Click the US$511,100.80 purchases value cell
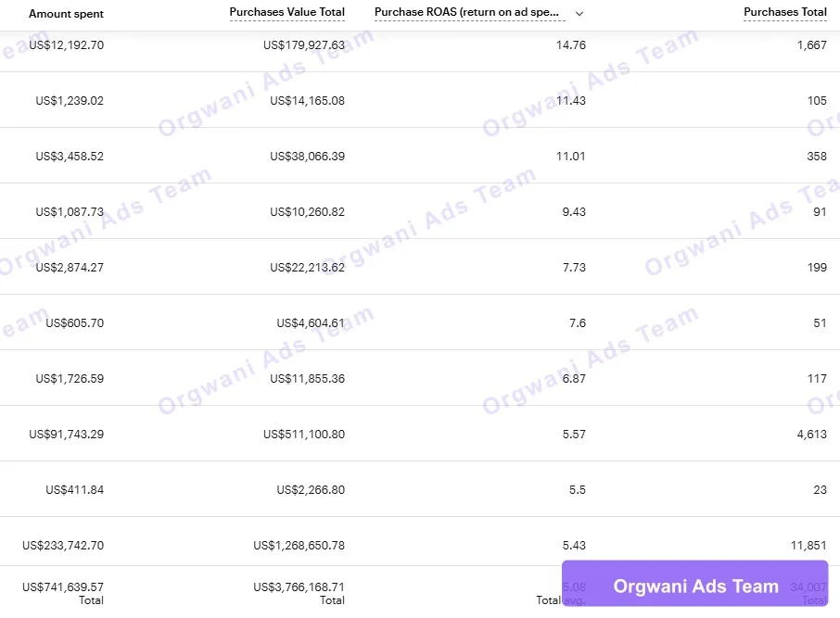The height and width of the screenshot is (618, 840). pyautogui.click(x=304, y=435)
